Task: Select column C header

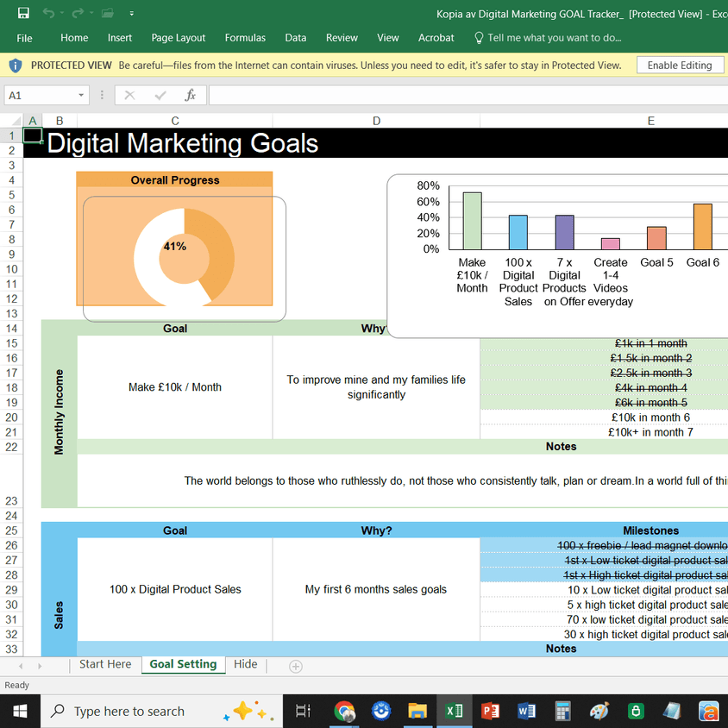Action: (174, 121)
